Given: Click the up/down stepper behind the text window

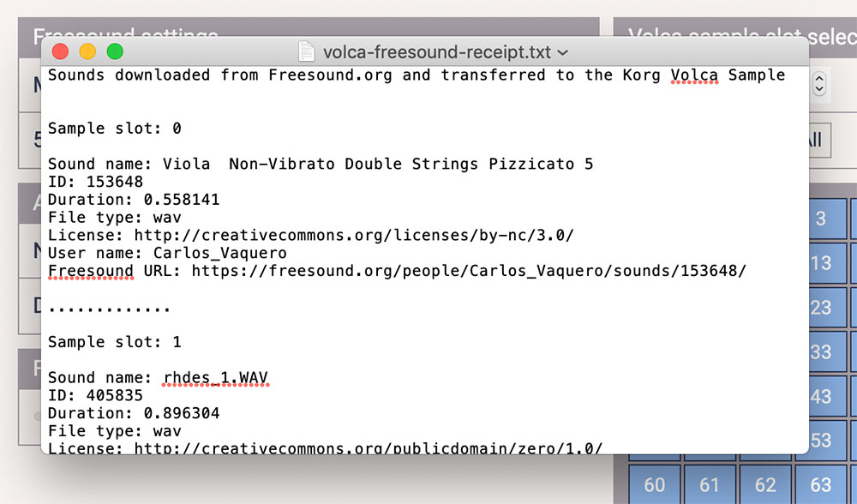Looking at the screenshot, I should pos(818,85).
